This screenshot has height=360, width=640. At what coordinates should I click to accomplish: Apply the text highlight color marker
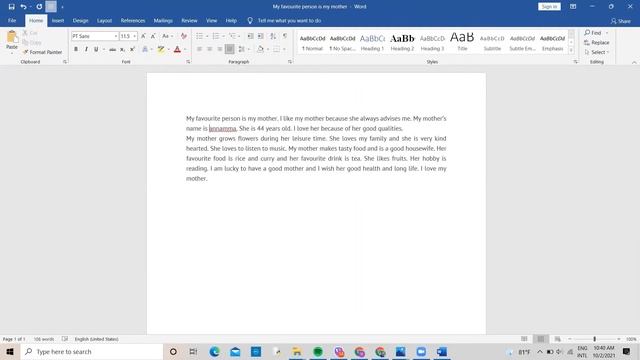pos(161,49)
